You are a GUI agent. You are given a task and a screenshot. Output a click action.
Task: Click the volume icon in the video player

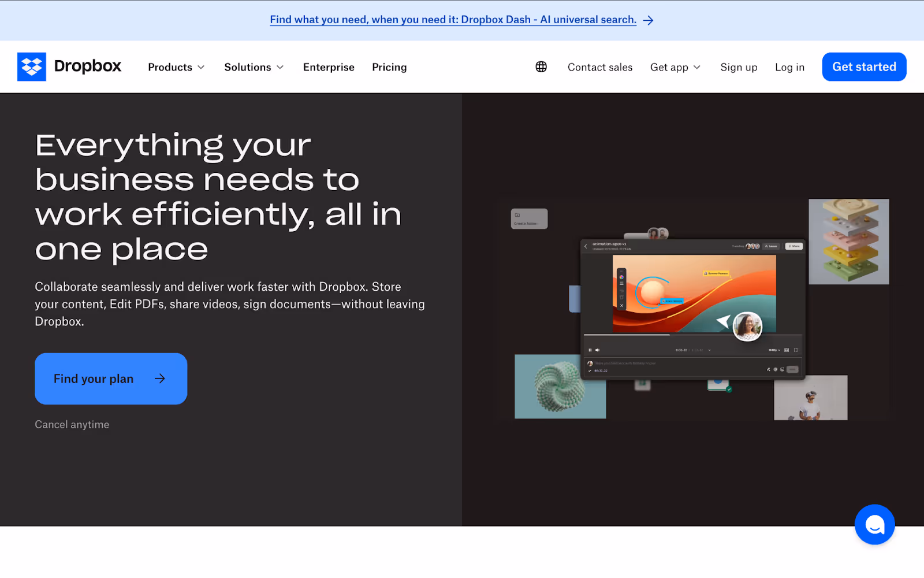tap(597, 350)
